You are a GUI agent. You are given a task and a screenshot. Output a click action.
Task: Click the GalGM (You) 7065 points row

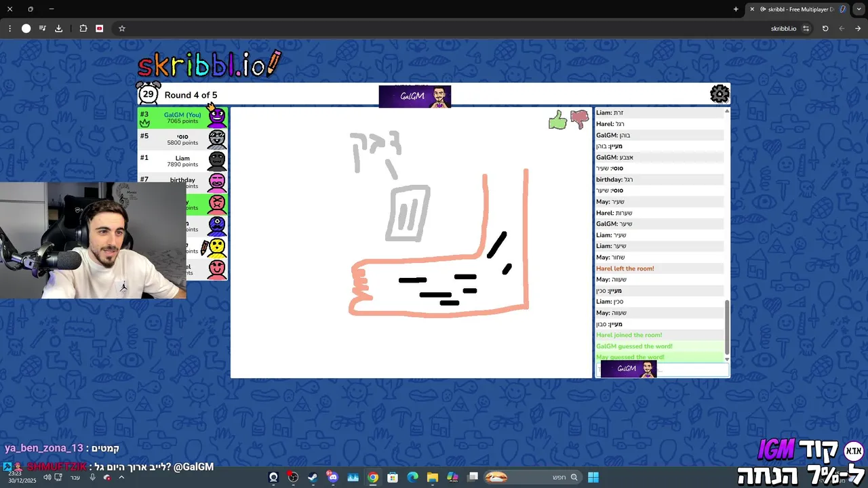coord(182,117)
